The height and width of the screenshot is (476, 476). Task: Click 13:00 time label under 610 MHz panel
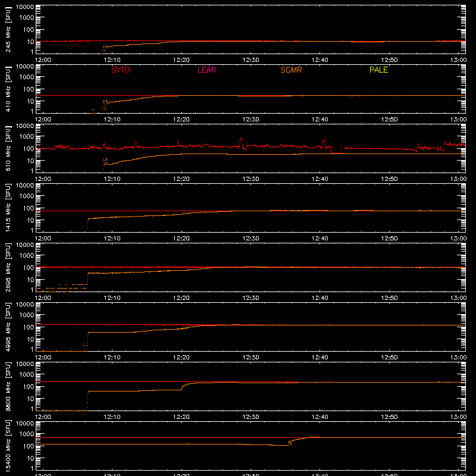tap(458, 179)
